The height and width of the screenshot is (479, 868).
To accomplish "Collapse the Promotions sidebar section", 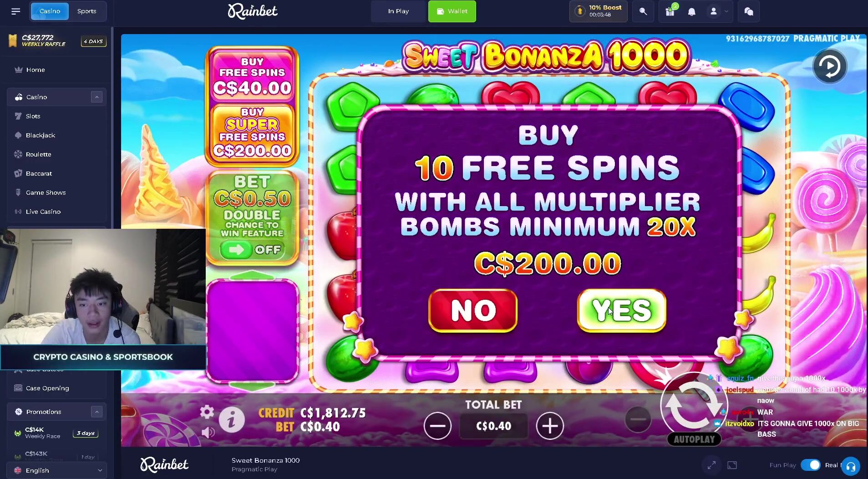I will click(x=96, y=412).
